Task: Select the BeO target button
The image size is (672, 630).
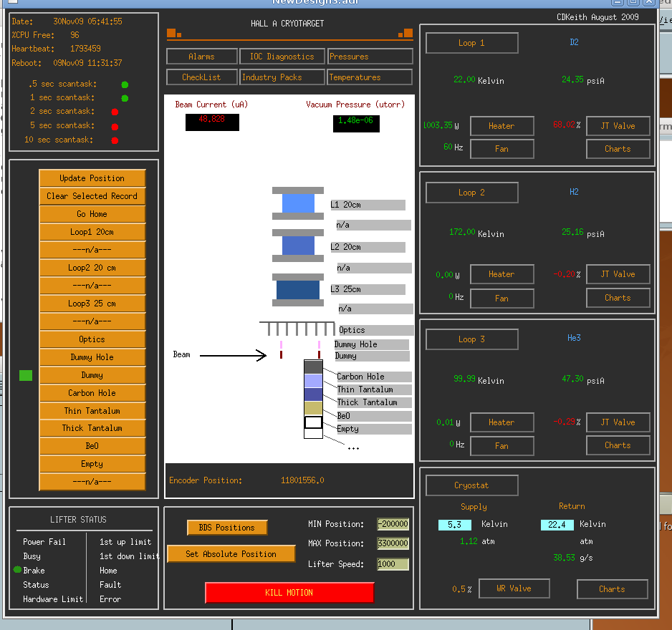Action: point(92,446)
